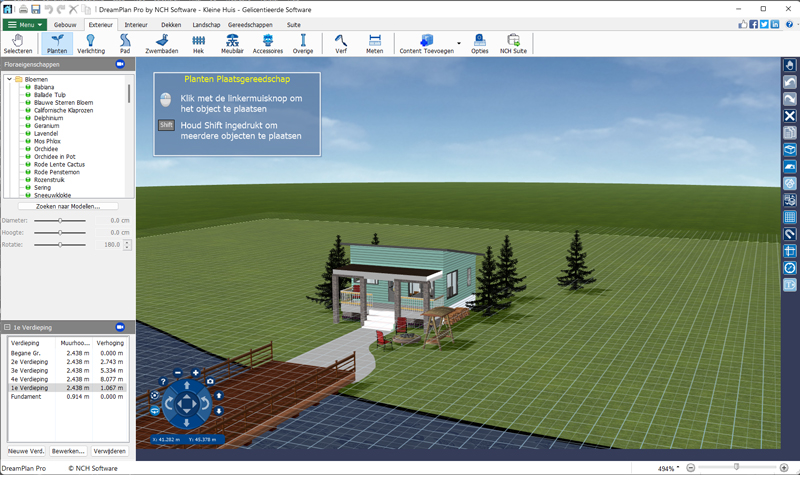Image resolution: width=800 pixels, height=486 pixels.
Task: Click the Rotatie slider
Action: [60, 244]
